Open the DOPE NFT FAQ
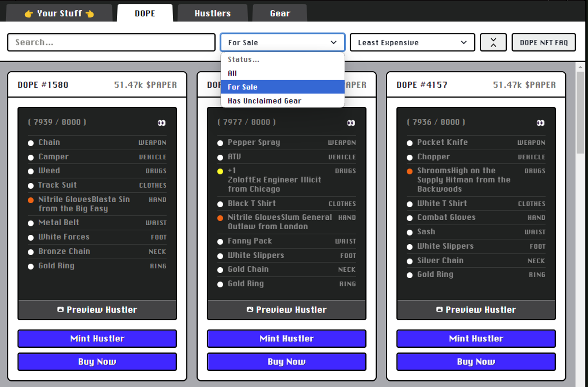 (543, 42)
